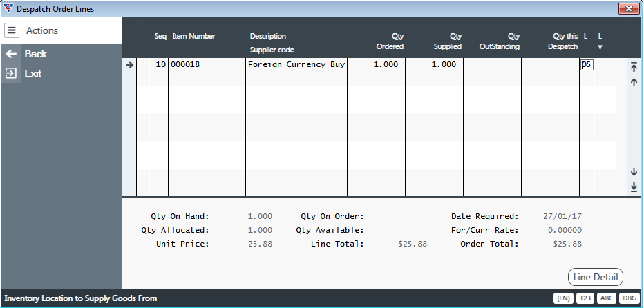Click the Qty this Despatch column header
644x308 pixels.
coord(562,41)
